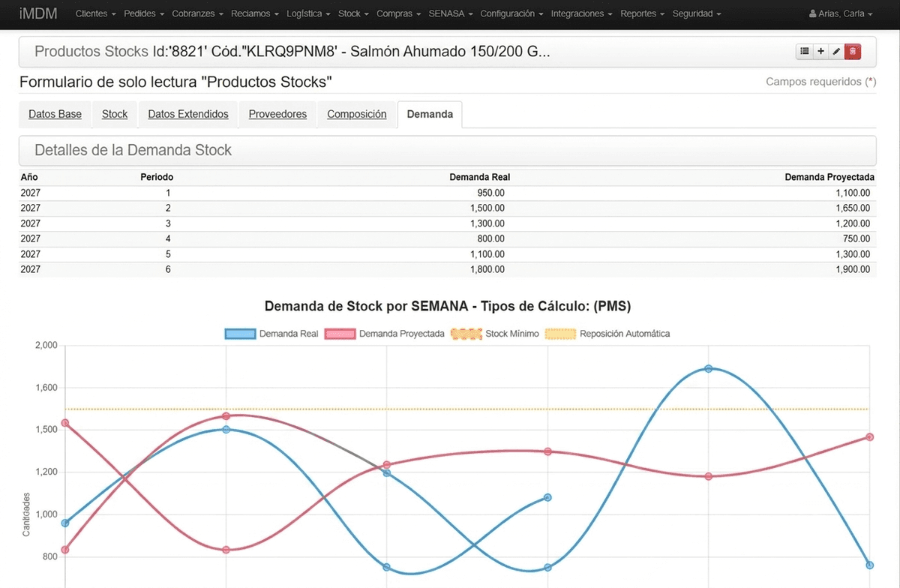Open the Arias, Carla user menu
Screen dimensions: 900x588
click(841, 13)
